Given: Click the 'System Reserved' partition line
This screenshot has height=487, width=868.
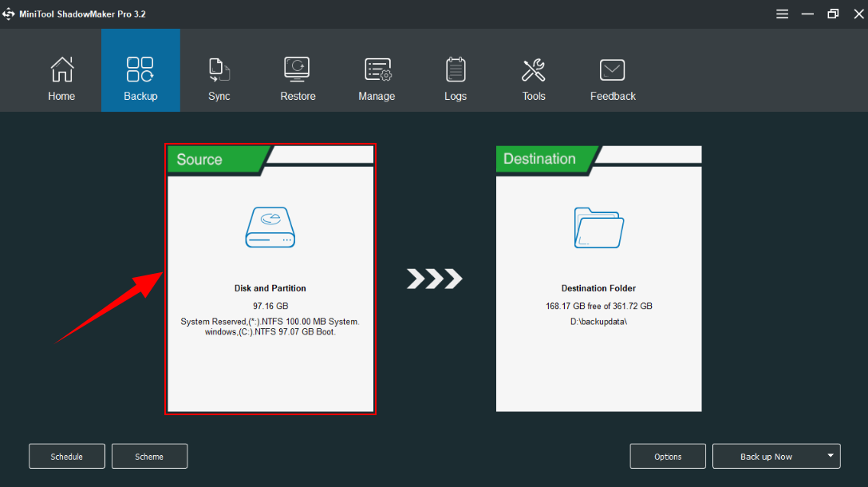Looking at the screenshot, I should (x=270, y=322).
